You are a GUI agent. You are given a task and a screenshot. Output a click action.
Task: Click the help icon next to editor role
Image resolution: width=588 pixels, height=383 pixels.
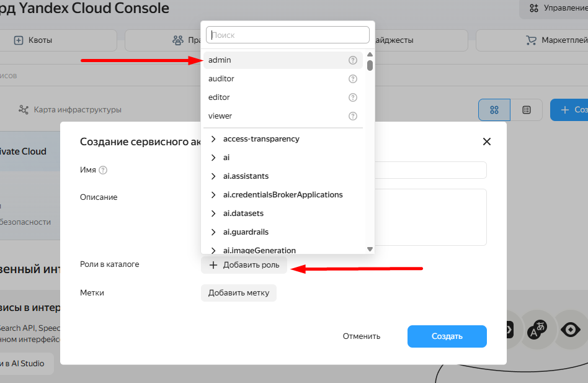[352, 97]
